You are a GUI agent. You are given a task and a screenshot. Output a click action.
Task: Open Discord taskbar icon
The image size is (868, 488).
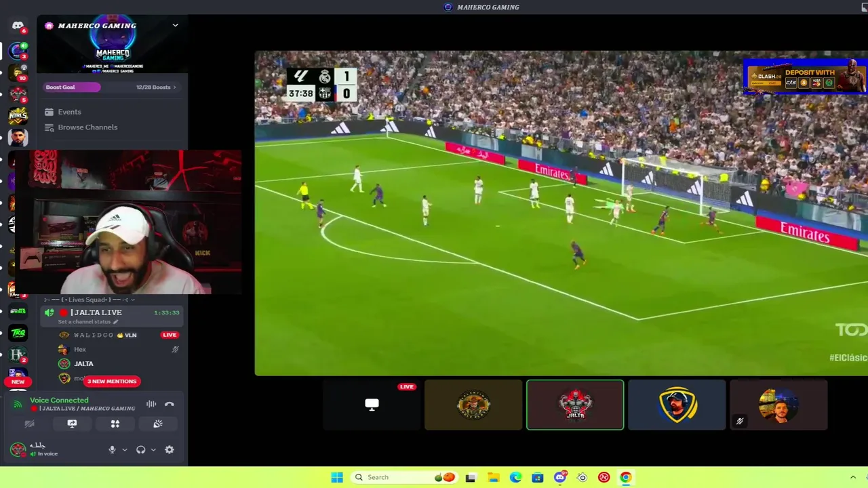pyautogui.click(x=560, y=477)
